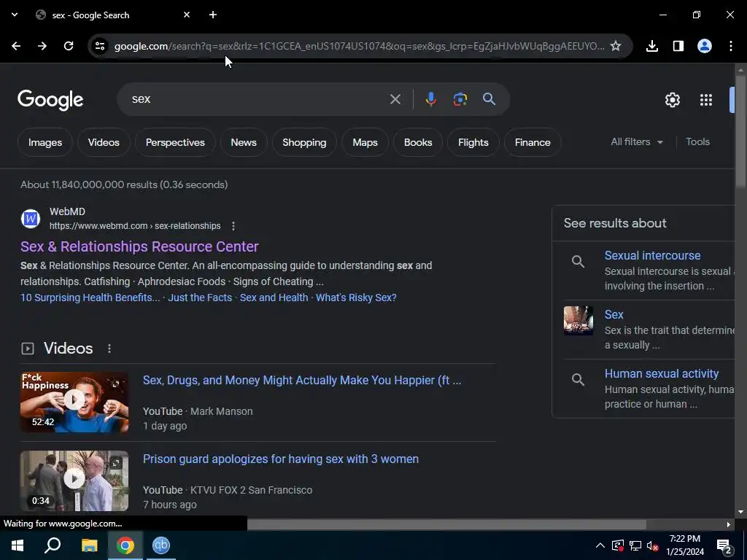
Task: Open search Tools
Action: 697,142
